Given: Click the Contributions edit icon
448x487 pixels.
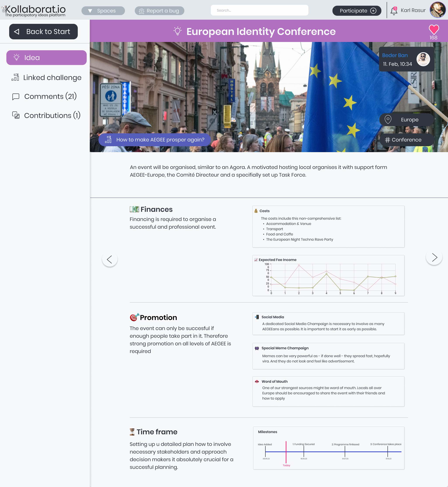Looking at the screenshot, I should [x=16, y=115].
